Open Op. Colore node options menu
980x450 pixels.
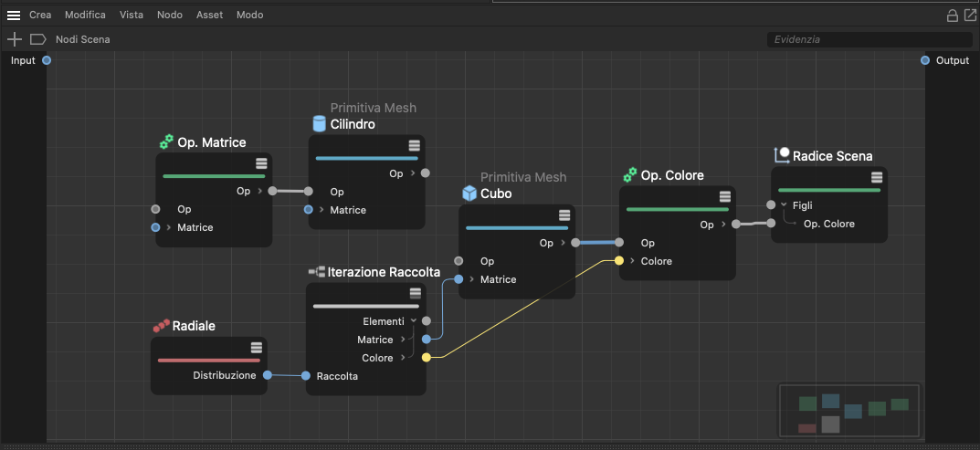coord(725,197)
